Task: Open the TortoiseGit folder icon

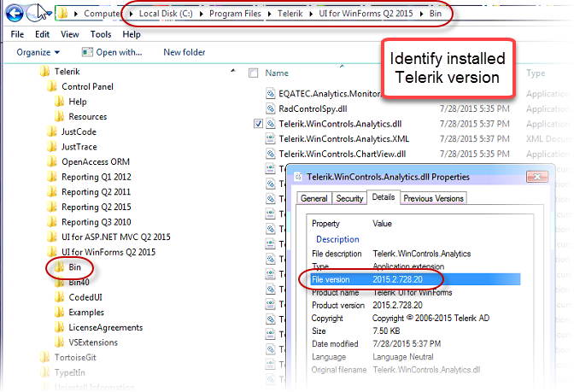Action: point(44,357)
